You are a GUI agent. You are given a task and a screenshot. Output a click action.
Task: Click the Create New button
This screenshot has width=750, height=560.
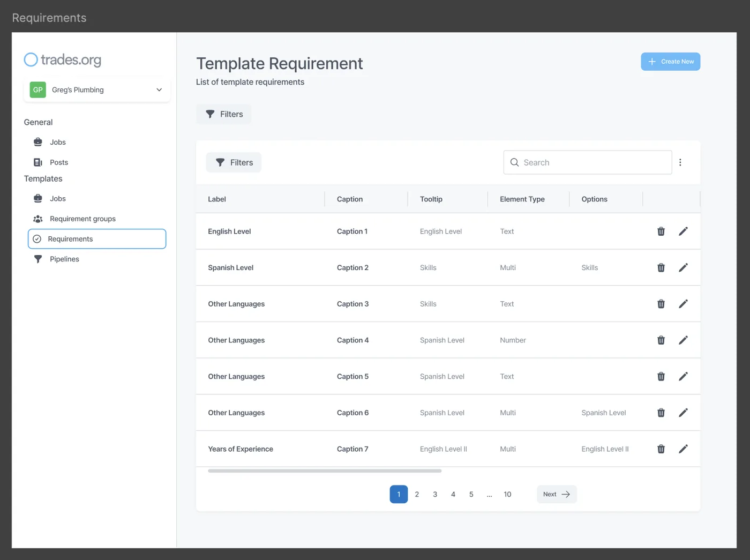pyautogui.click(x=671, y=62)
